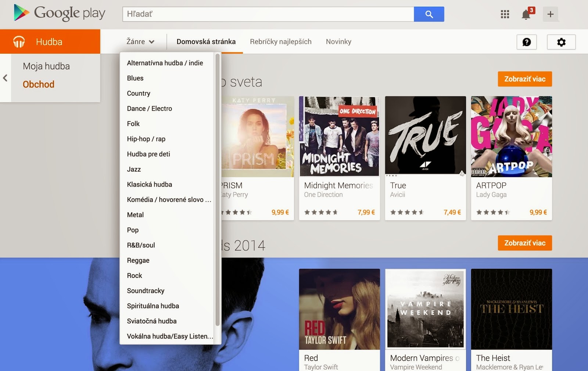Click the genre list scrollbar
Viewport: 588px width, 371px height.
click(218, 190)
